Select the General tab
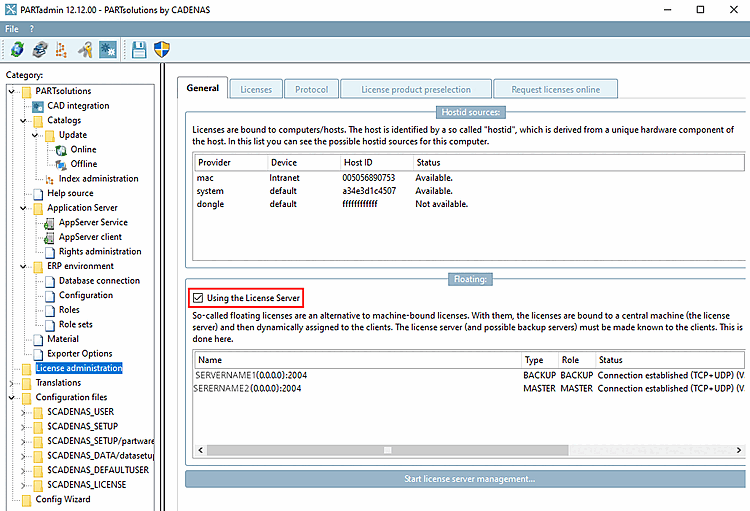The width and height of the screenshot is (750, 511). 203,88
